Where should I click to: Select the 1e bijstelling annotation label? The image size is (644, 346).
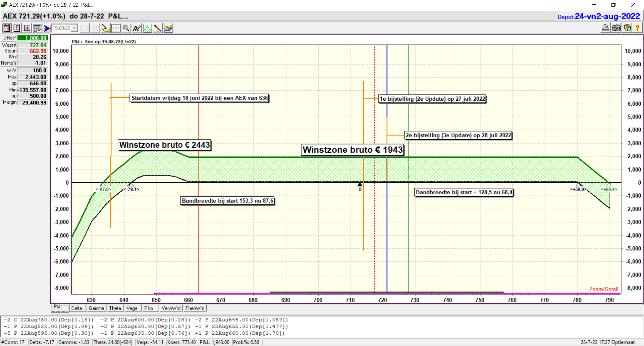pos(432,99)
